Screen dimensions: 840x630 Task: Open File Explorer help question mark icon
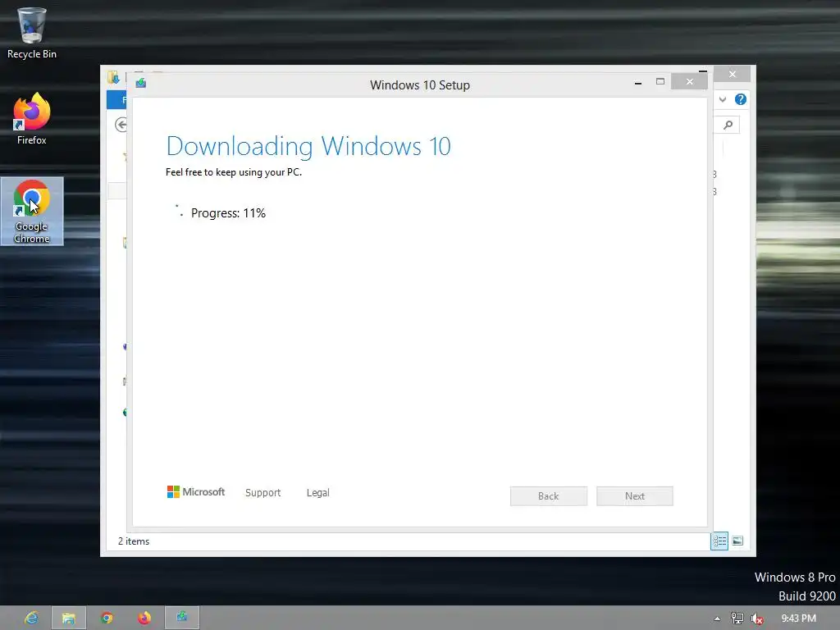tap(741, 99)
